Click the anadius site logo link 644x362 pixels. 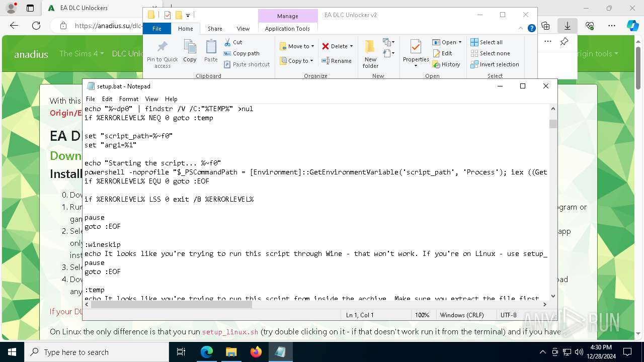tap(31, 54)
